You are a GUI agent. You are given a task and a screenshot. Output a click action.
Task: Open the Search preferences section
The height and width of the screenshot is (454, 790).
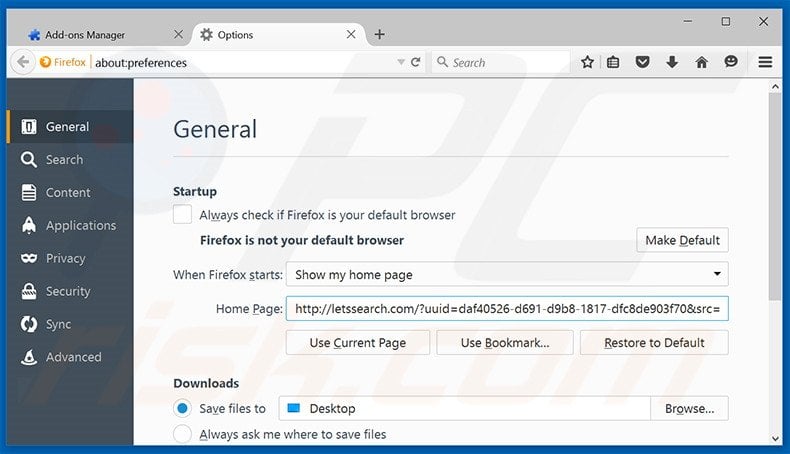[x=70, y=160]
